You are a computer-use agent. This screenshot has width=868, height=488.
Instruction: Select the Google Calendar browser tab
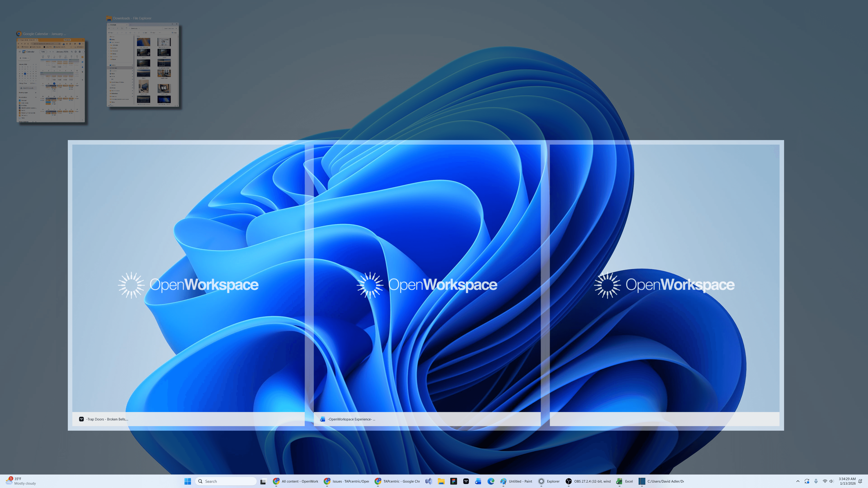click(x=28, y=40)
